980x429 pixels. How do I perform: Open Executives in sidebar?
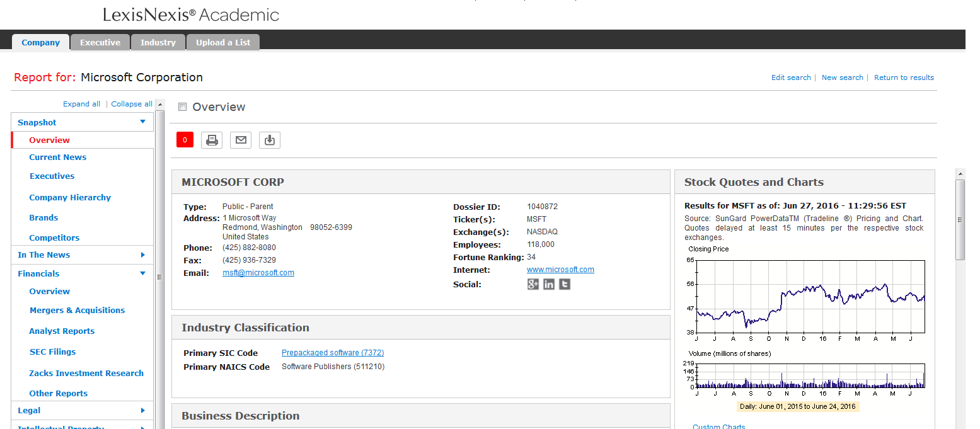[x=52, y=176]
